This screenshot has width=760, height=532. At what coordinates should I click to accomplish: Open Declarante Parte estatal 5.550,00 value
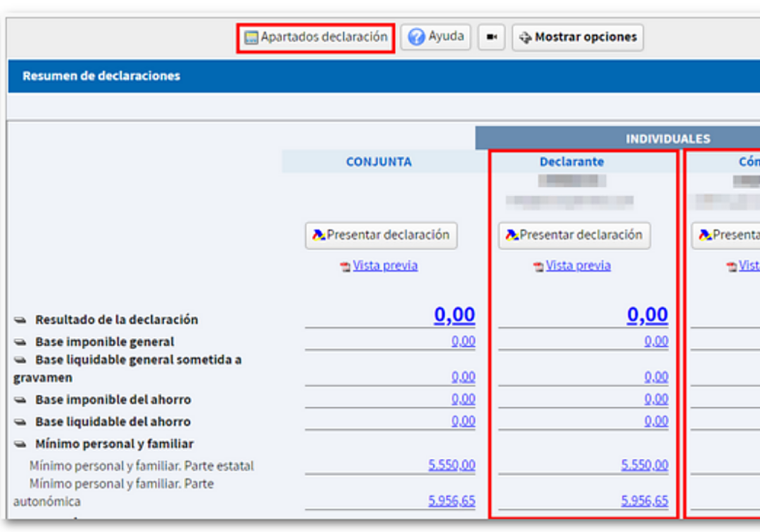(645, 465)
